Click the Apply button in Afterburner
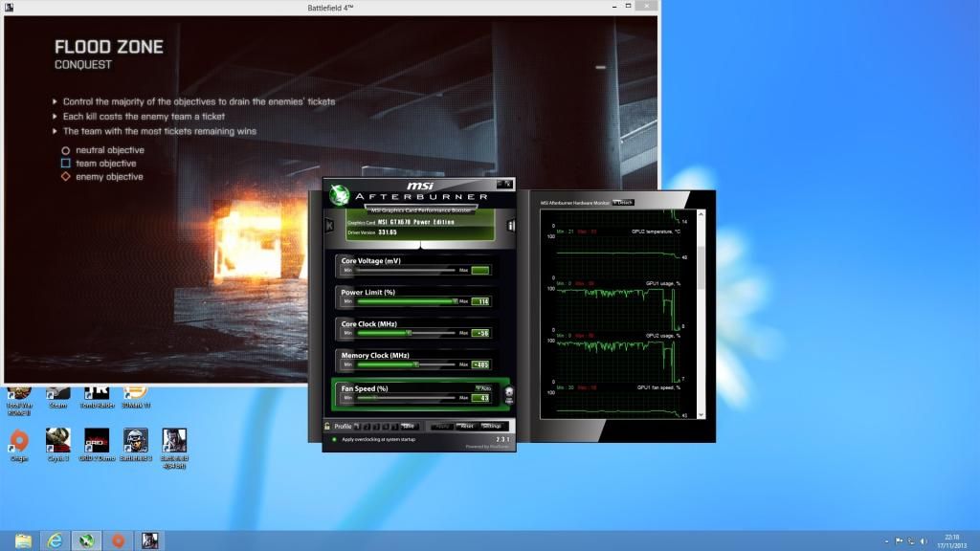This screenshot has width=980, height=551. (x=442, y=426)
